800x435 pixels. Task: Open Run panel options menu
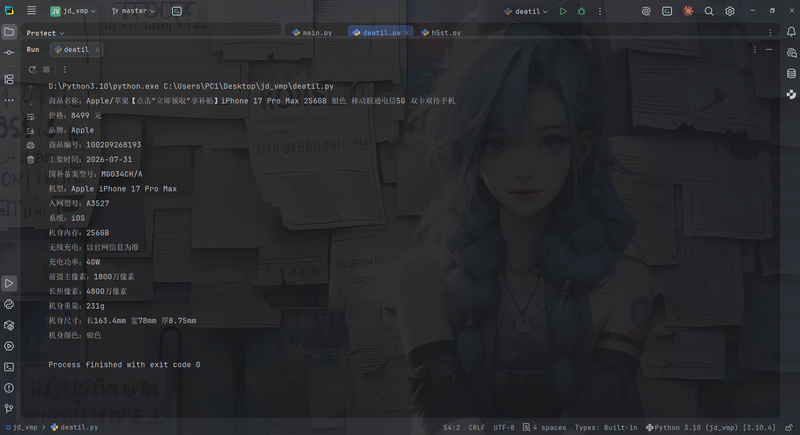[x=754, y=49]
